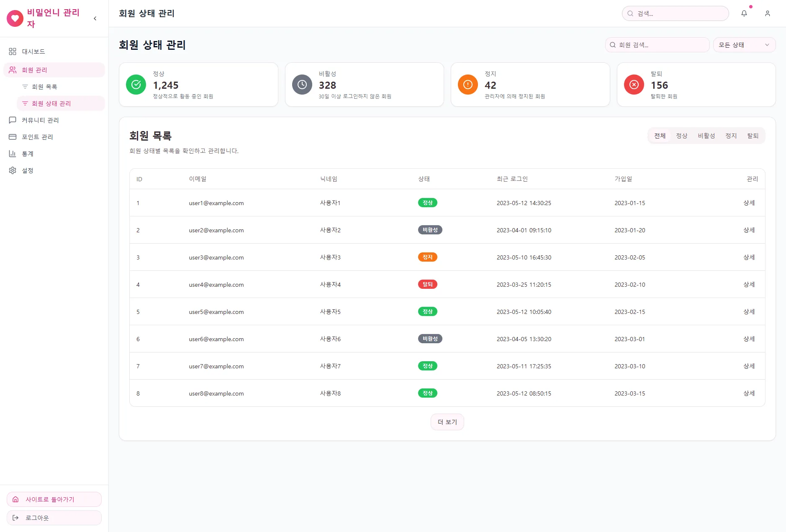The width and height of the screenshot is (786, 532).
Task: Collapse the sidebar with the chevron
Action: [x=95, y=18]
